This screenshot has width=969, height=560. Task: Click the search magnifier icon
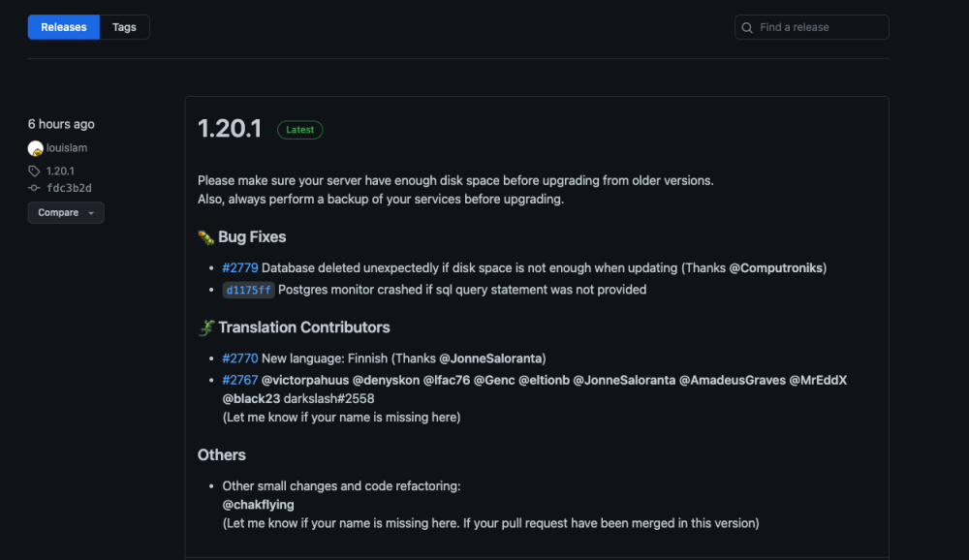[x=747, y=28]
